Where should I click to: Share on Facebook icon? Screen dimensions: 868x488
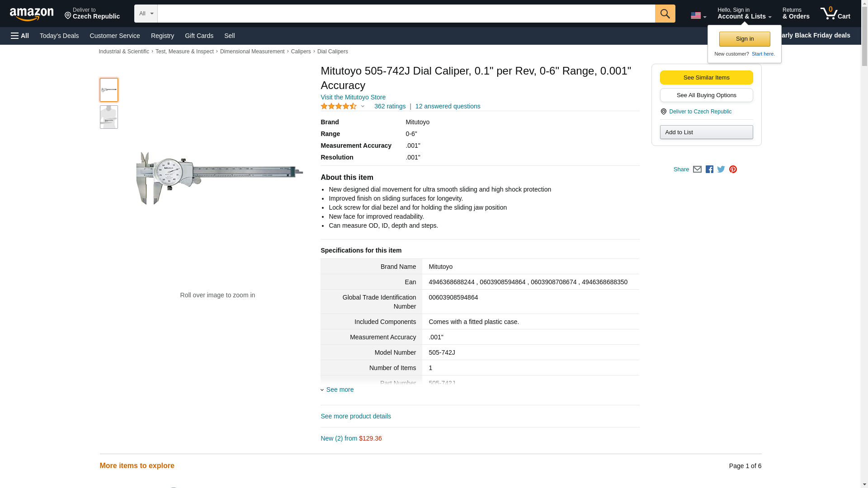709,169
